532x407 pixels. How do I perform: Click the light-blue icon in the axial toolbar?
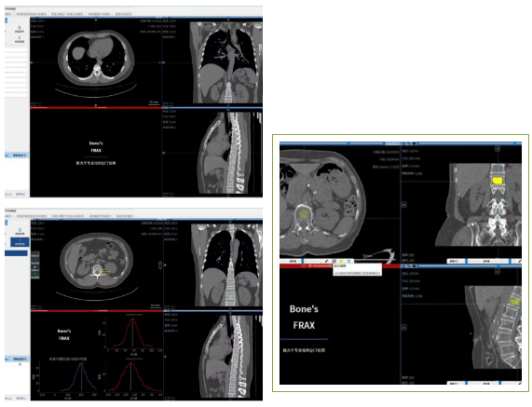tap(349, 261)
